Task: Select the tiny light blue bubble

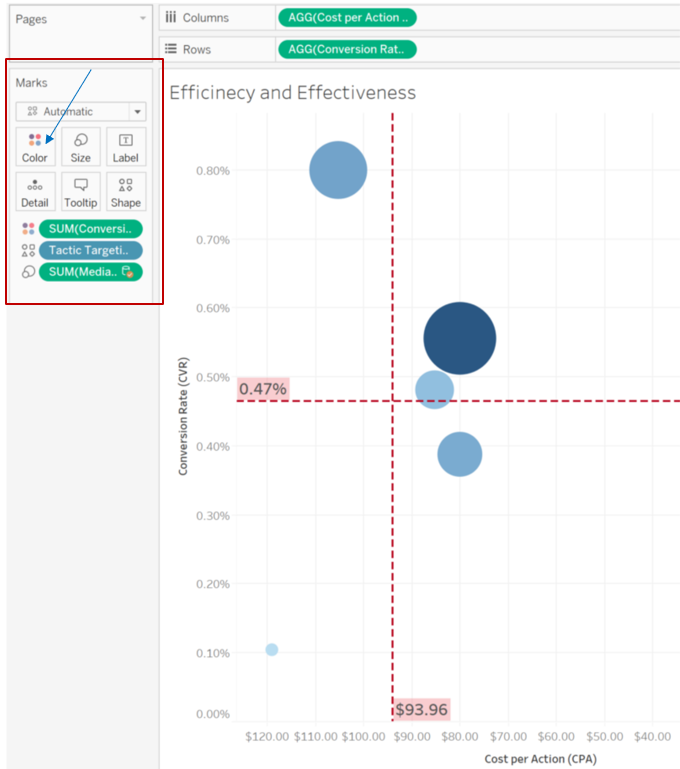Action: coord(272,649)
